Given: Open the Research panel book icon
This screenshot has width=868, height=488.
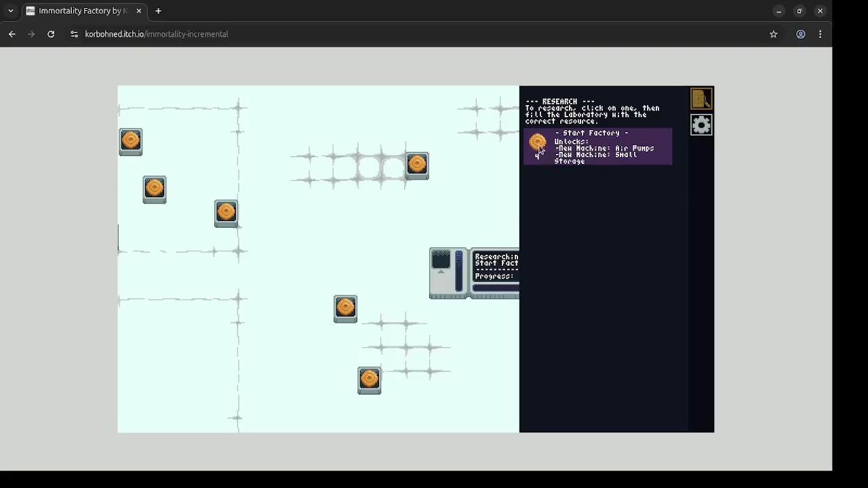Looking at the screenshot, I should pyautogui.click(x=701, y=100).
